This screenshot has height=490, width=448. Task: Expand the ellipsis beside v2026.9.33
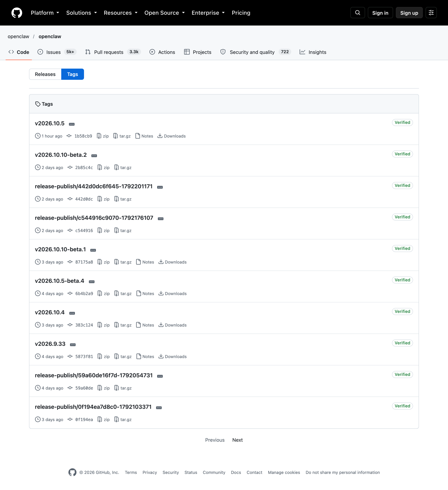[x=73, y=345]
